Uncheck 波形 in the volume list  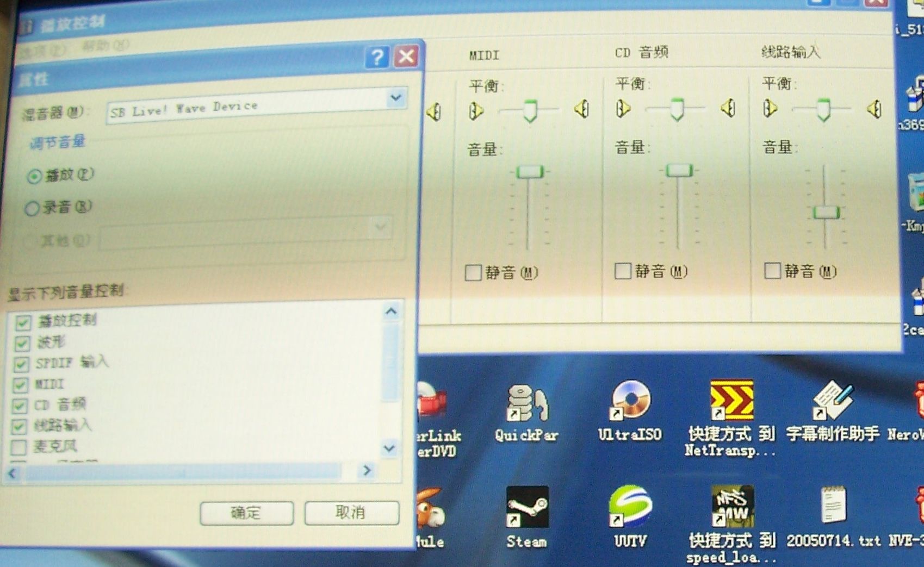22,344
